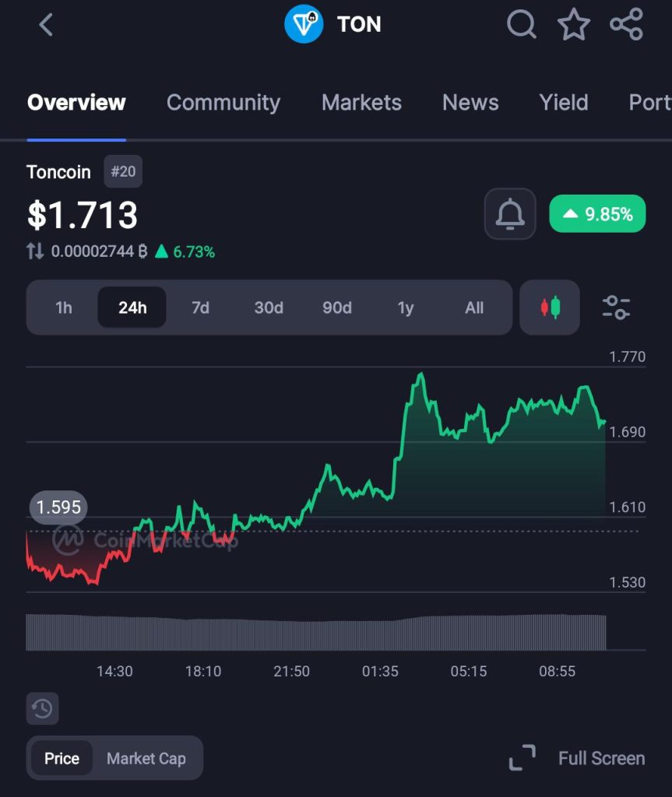Tap the $1.713 price value

pyautogui.click(x=83, y=215)
